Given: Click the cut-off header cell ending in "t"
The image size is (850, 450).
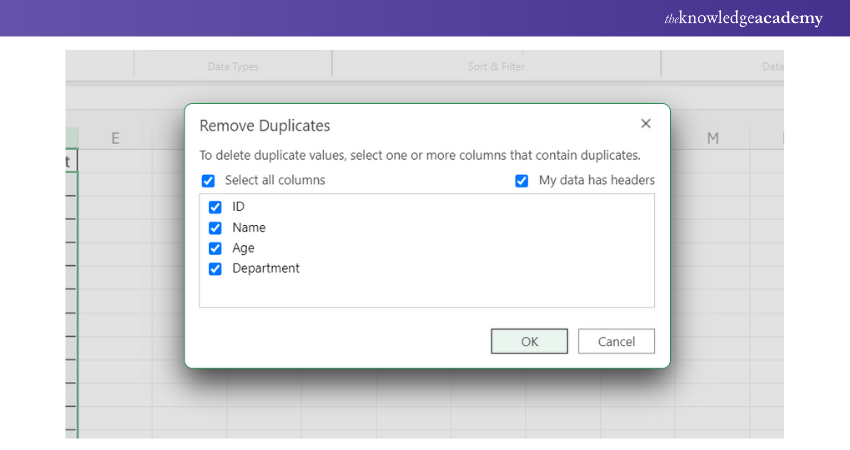Looking at the screenshot, I should tap(70, 161).
